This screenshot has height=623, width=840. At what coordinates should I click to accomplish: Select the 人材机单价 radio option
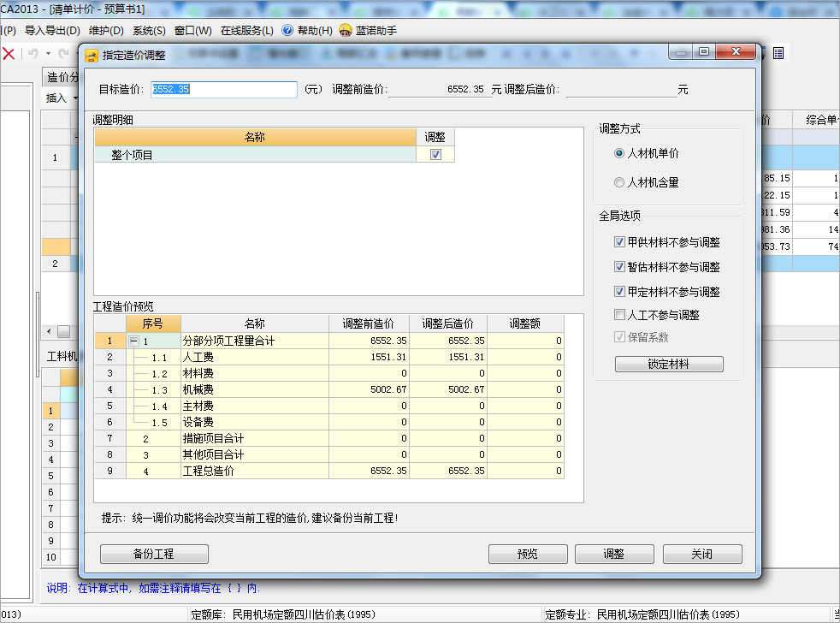coord(620,154)
